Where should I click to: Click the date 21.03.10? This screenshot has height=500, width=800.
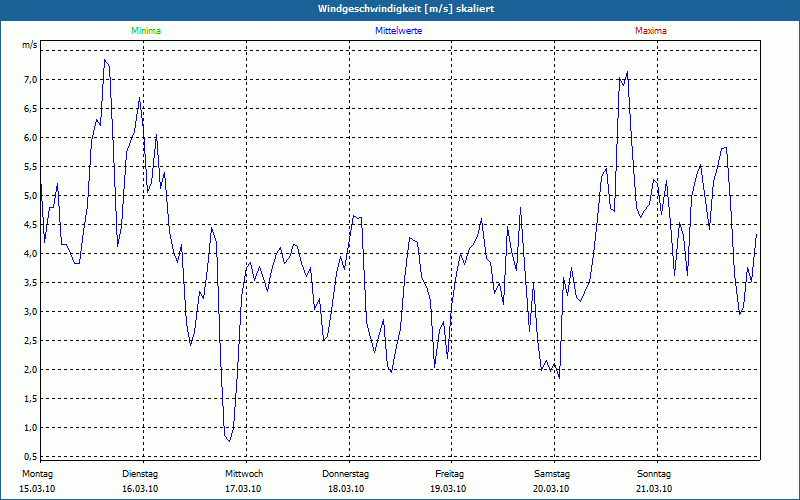point(654,489)
